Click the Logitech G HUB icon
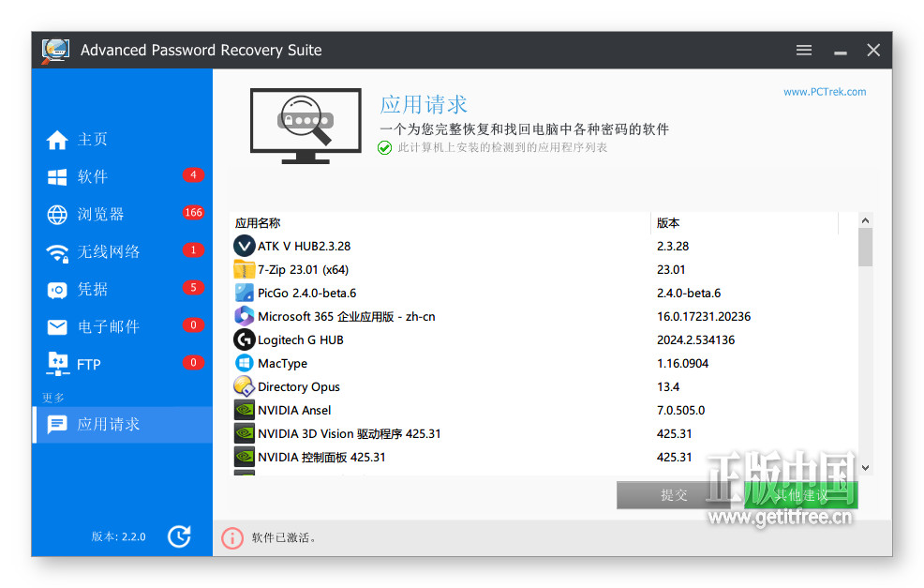The height and width of the screenshot is (588, 924). (244, 339)
